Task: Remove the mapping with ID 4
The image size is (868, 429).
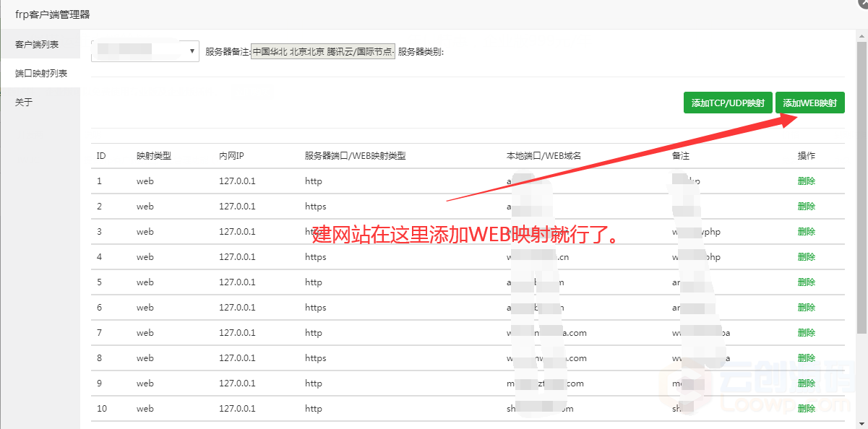Action: point(806,257)
